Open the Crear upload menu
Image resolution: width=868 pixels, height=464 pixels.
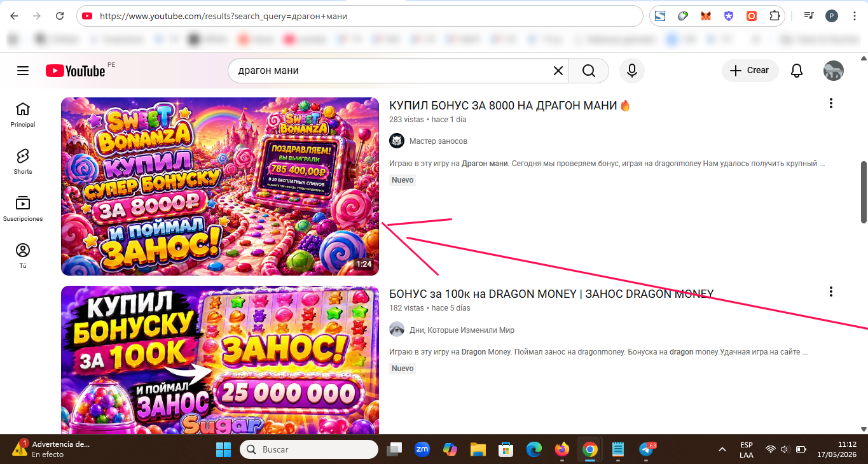749,71
